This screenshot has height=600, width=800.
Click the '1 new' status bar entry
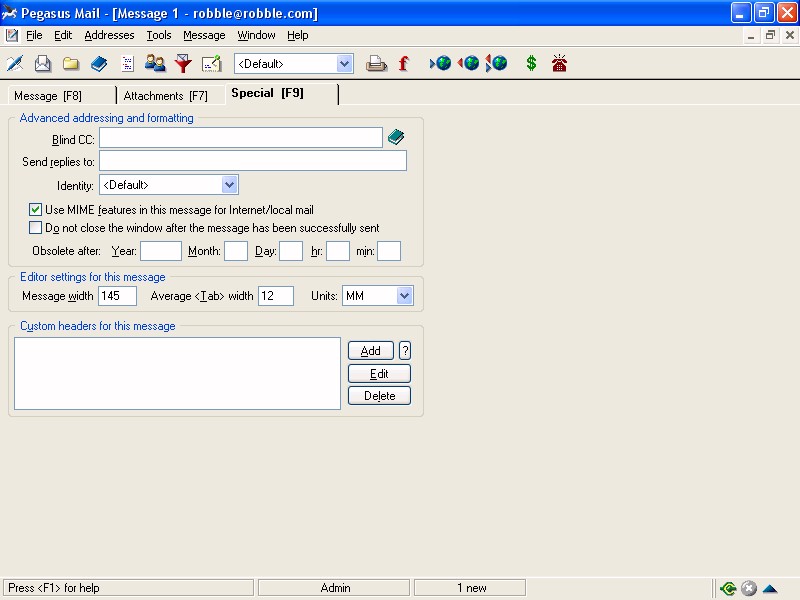click(x=471, y=588)
